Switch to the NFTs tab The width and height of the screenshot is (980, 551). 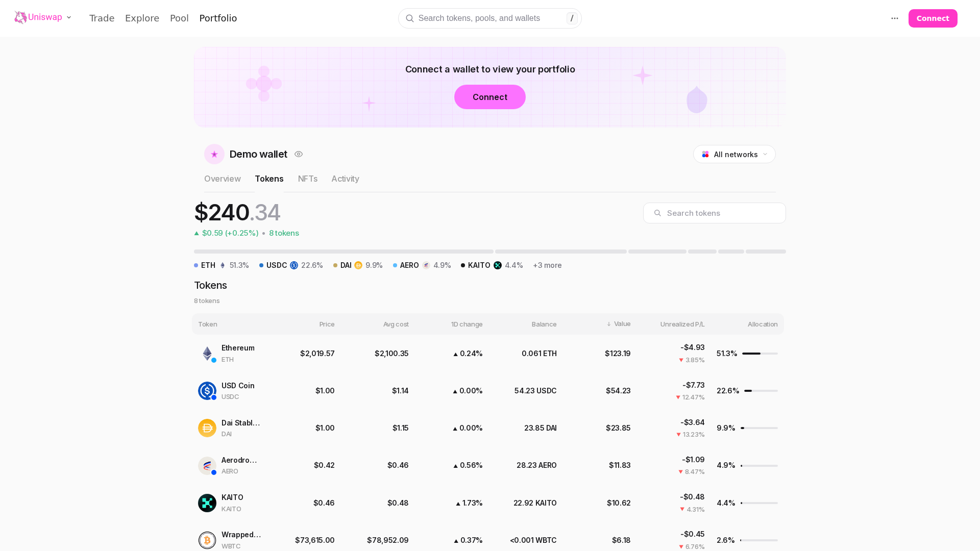tap(308, 179)
